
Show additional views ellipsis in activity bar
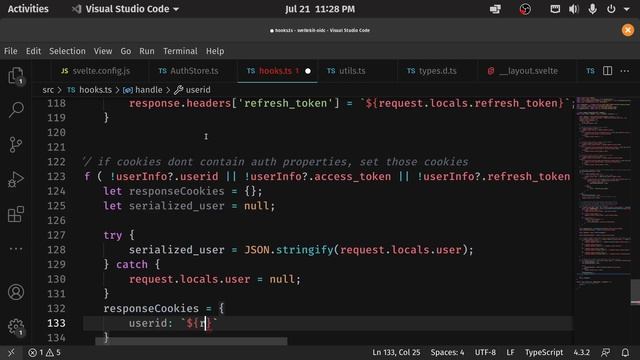16,249
